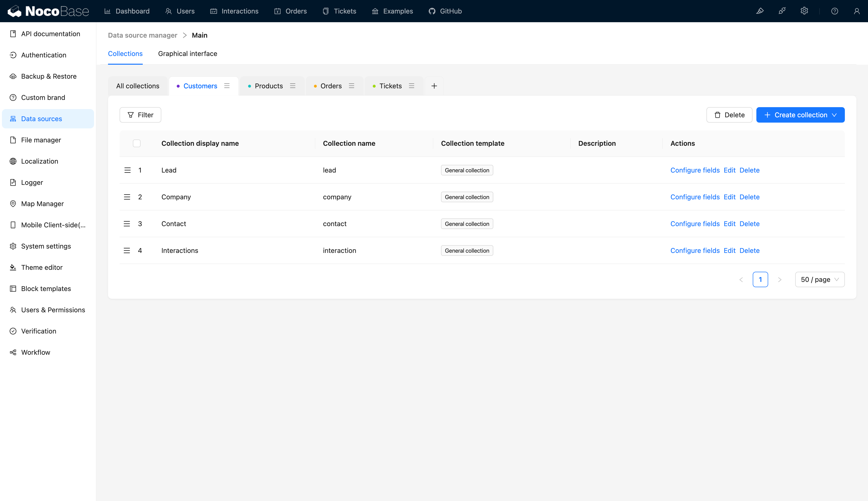Viewport: 868px width, 501px height.
Task: Click the Customers category menu icon
Action: click(x=227, y=86)
